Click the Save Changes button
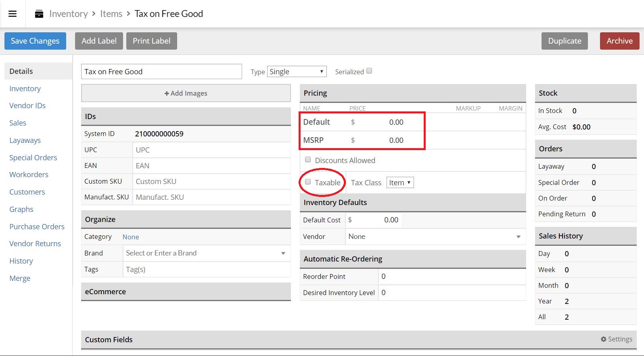This screenshot has height=356, width=644. [35, 41]
